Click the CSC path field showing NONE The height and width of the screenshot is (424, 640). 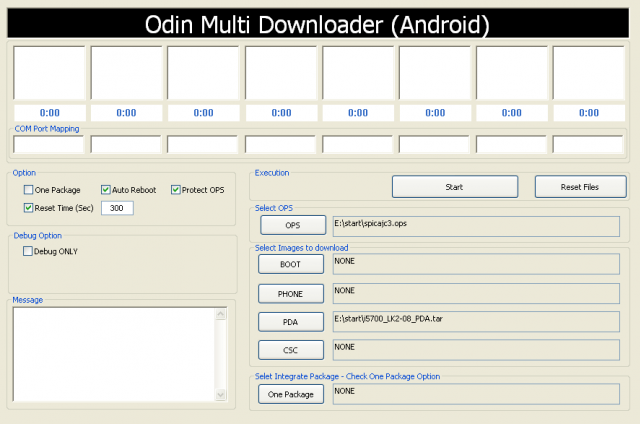click(476, 350)
